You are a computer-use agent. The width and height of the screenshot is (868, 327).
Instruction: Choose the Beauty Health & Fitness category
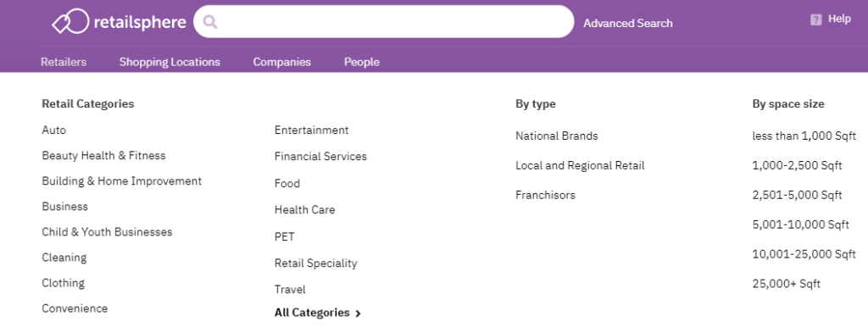pos(103,156)
